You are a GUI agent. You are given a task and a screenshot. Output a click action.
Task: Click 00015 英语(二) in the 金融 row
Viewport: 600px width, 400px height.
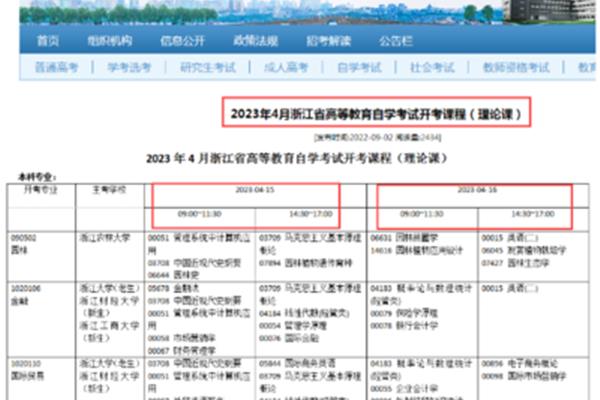click(x=510, y=288)
